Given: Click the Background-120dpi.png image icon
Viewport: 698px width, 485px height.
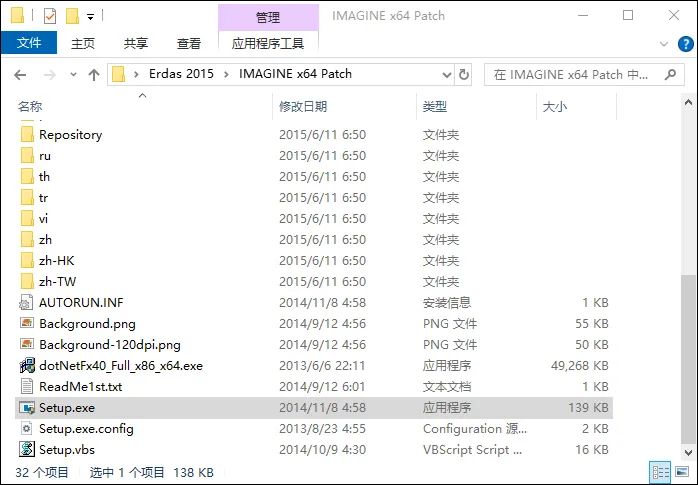Looking at the screenshot, I should point(27,344).
